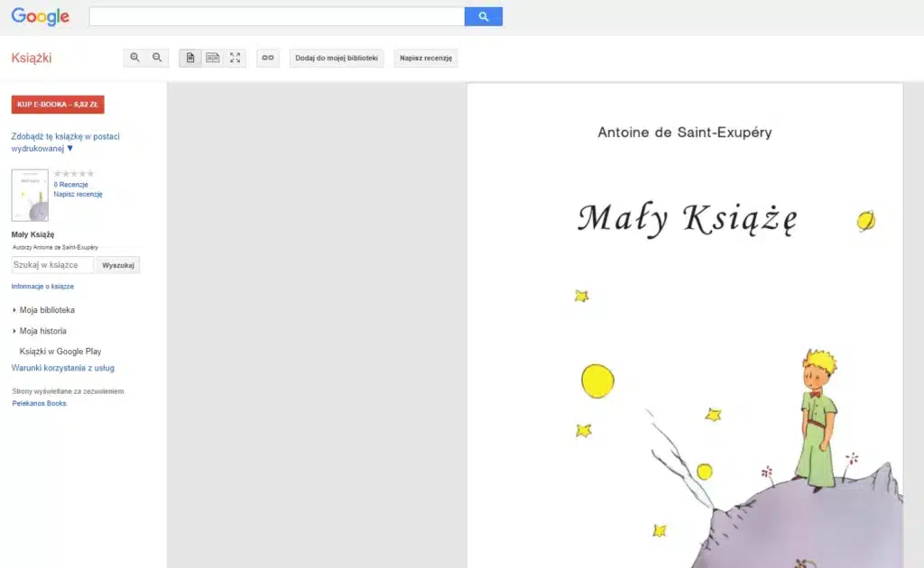Open Informacje o książce link
Viewport: 924px width, 568px height.
42,286
